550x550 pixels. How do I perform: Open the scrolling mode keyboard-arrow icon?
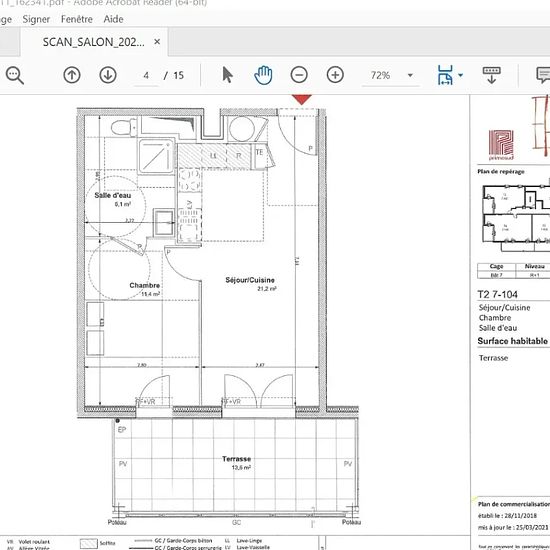(x=492, y=75)
